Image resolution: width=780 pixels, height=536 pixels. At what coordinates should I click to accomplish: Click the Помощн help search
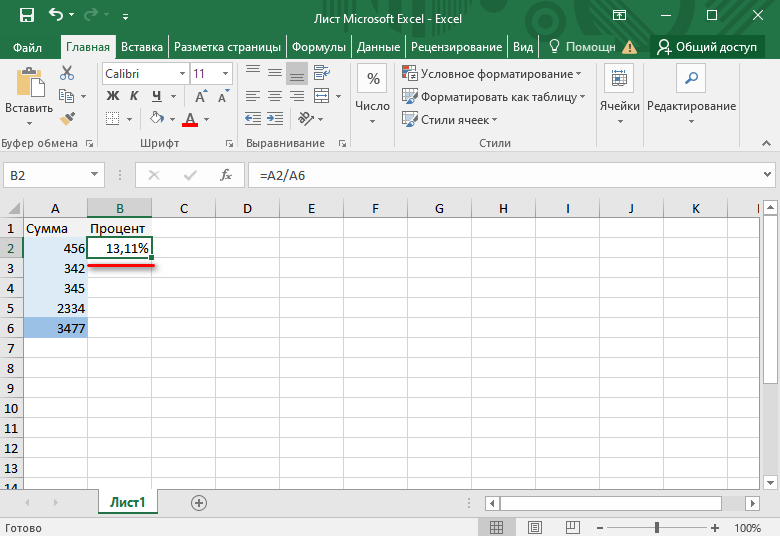click(x=582, y=47)
